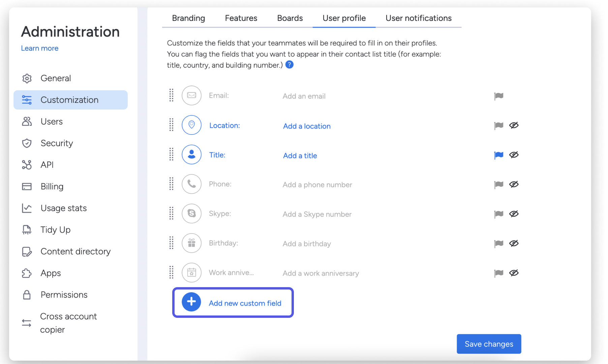
Task: Switch to the Branding tab
Action: pos(188,18)
